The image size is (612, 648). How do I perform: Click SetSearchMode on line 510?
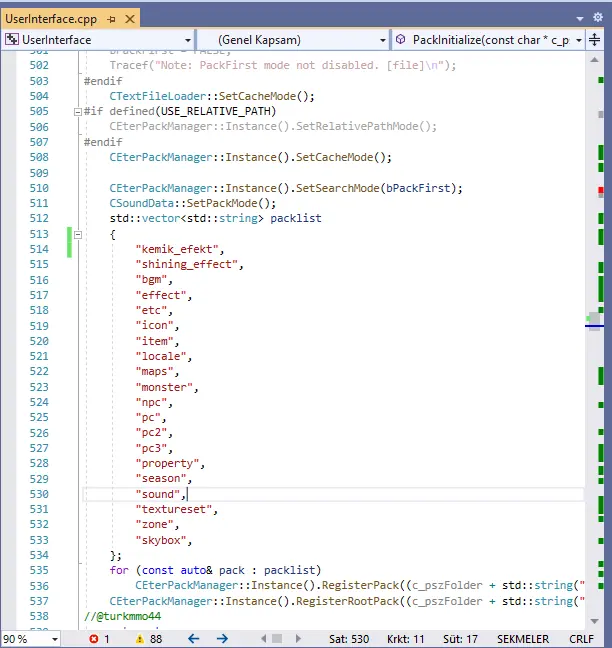click(x=338, y=188)
